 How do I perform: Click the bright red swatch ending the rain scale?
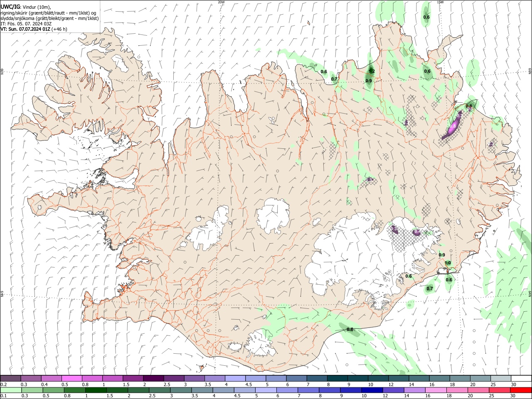(520, 390)
